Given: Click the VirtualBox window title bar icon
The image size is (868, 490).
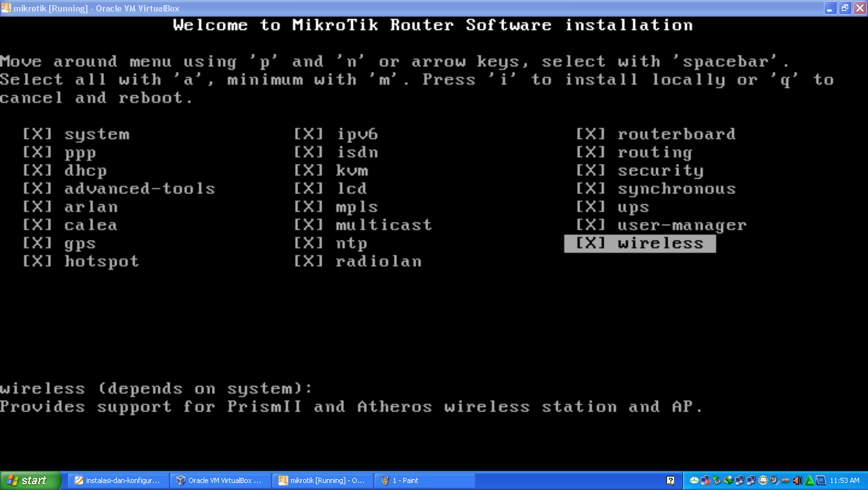Looking at the screenshot, I should point(6,8).
